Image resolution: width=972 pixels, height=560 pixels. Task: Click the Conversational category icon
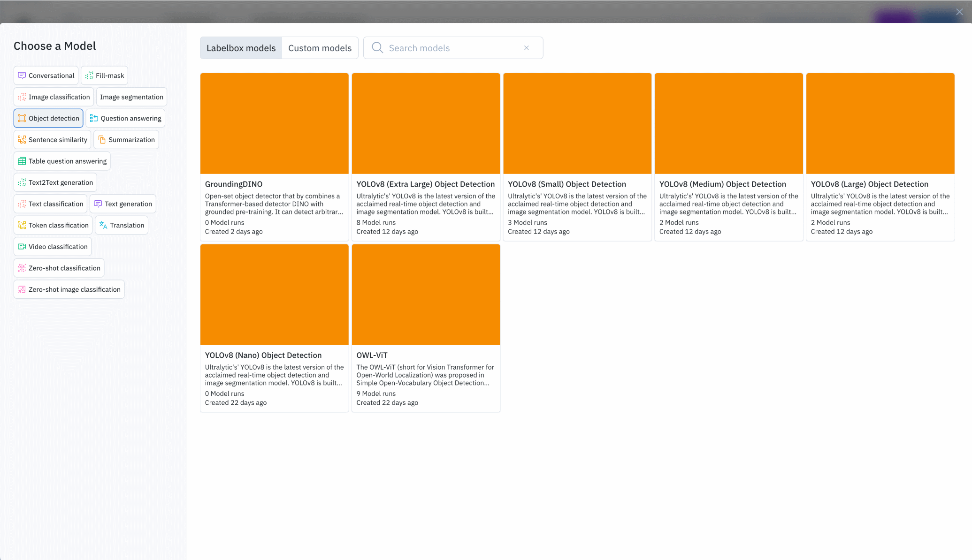[22, 76]
